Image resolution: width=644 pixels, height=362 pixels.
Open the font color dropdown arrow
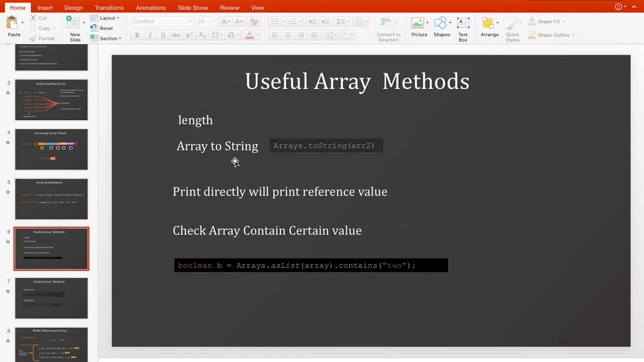tap(257, 35)
